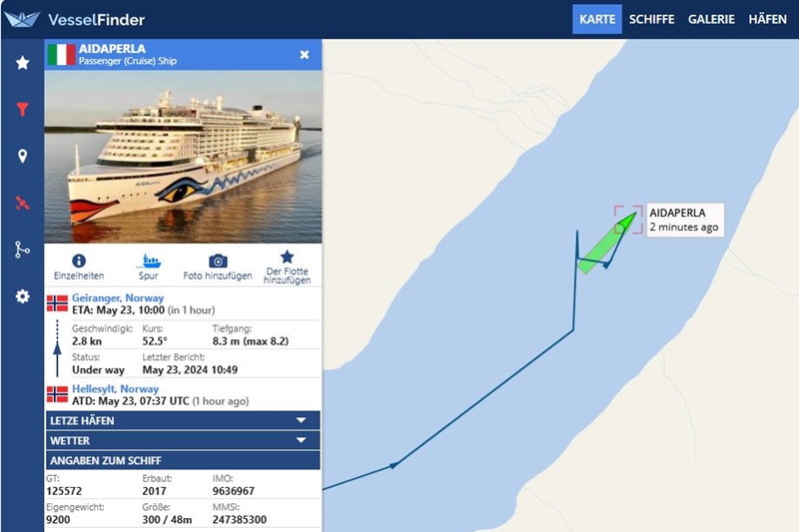Click the map pin places icon
The image size is (799, 532).
[22, 157]
